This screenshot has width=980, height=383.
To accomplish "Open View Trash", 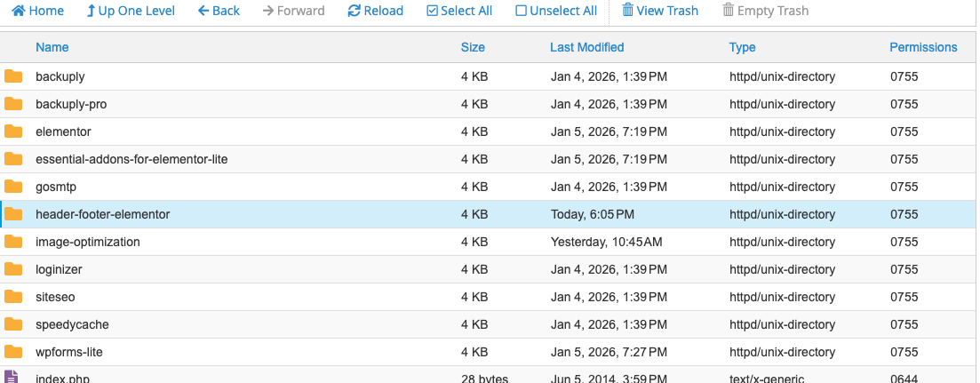I will pyautogui.click(x=659, y=11).
